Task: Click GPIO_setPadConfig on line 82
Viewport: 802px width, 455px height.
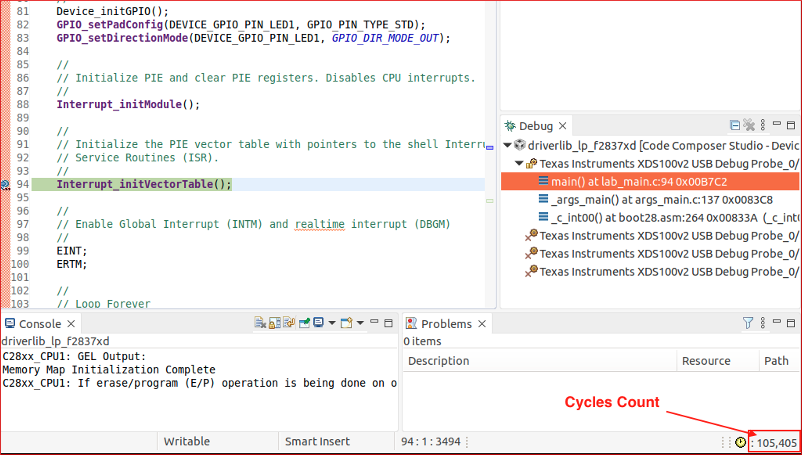Action: click(x=109, y=25)
